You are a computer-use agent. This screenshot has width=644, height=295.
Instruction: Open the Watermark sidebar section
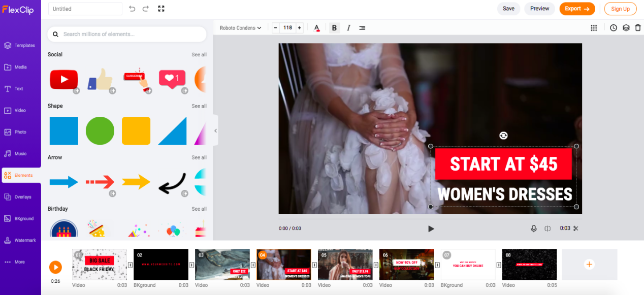(x=20, y=240)
